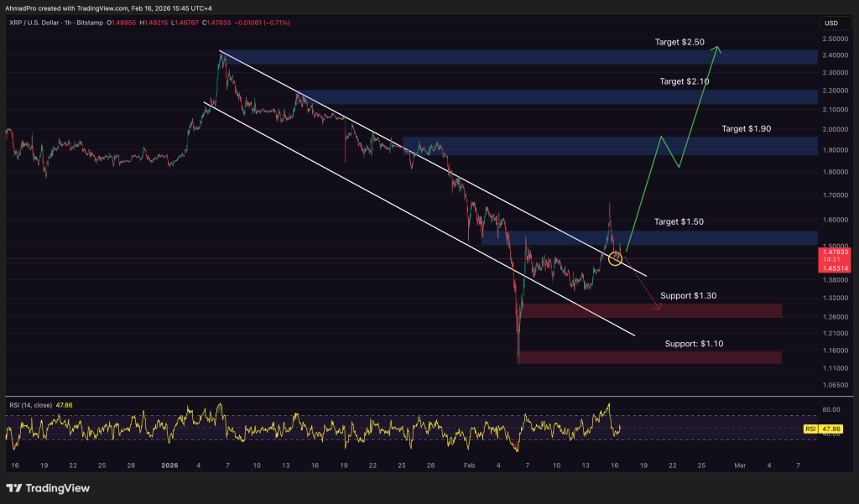
Task: Click the 2026 label on the time axis
Action: click(x=170, y=465)
